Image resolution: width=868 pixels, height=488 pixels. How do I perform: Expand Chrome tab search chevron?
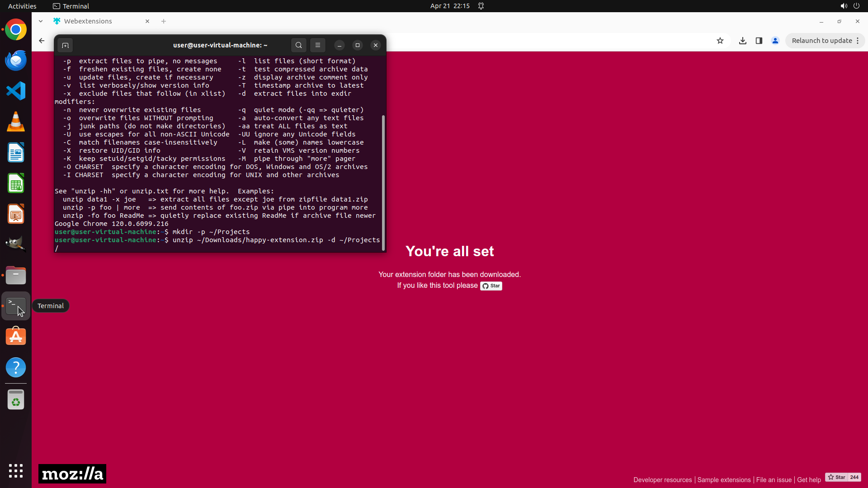[41, 21]
